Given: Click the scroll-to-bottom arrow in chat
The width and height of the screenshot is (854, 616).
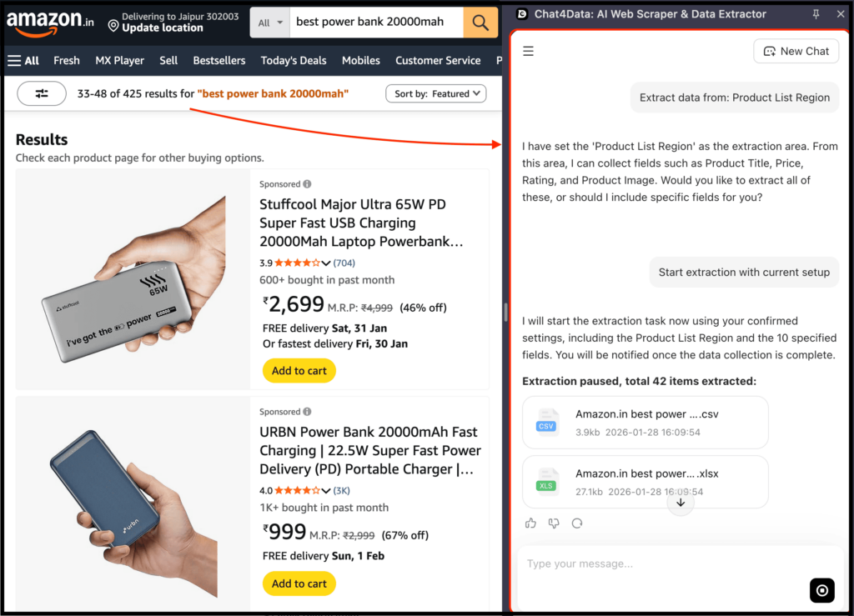Looking at the screenshot, I should [x=681, y=503].
